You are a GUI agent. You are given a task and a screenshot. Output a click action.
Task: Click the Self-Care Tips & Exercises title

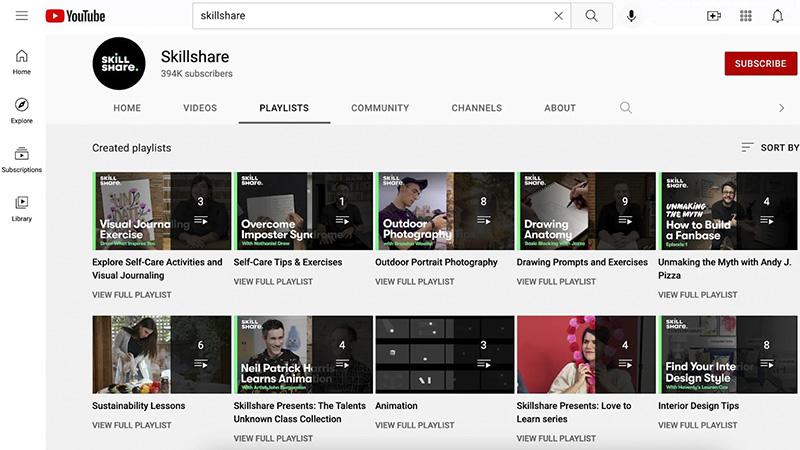point(288,262)
